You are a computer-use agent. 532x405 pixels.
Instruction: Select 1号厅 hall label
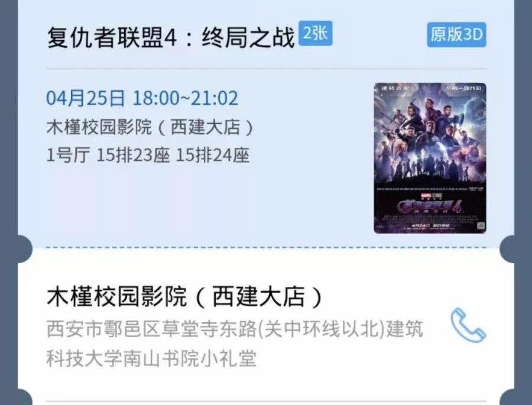coord(68,155)
